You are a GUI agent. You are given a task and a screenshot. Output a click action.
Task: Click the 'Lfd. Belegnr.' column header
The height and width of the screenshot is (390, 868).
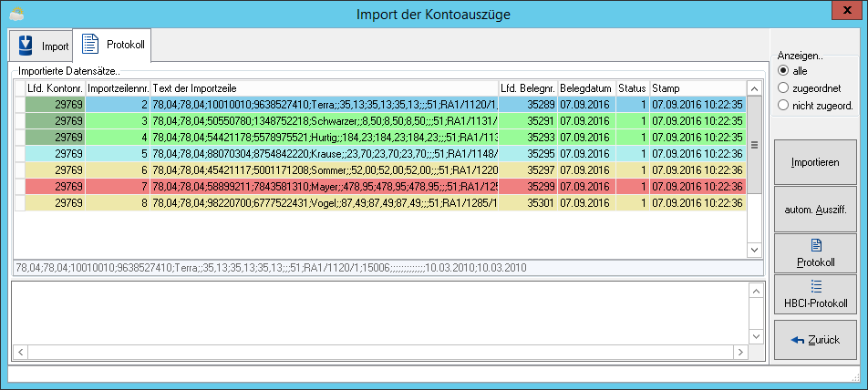click(528, 88)
